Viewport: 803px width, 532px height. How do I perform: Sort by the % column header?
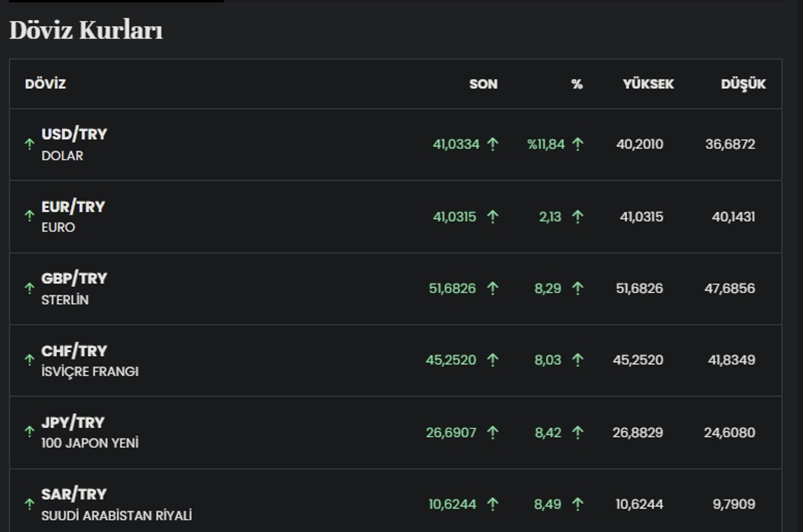tap(577, 84)
